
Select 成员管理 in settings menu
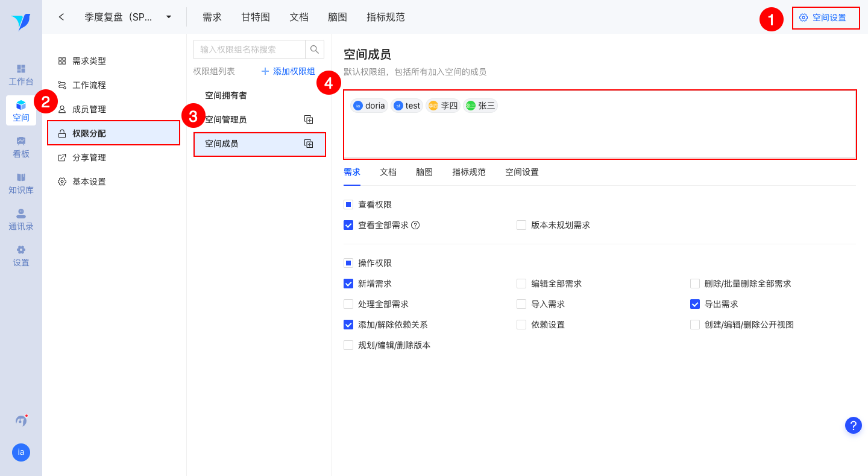tap(89, 109)
